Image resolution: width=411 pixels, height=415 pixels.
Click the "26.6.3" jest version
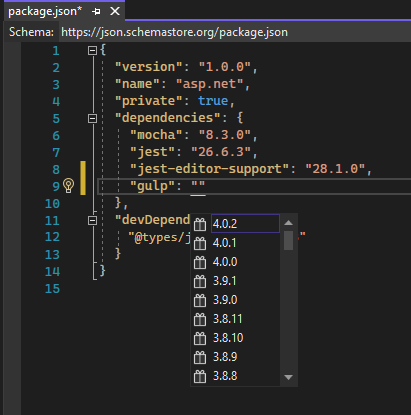tap(221, 152)
